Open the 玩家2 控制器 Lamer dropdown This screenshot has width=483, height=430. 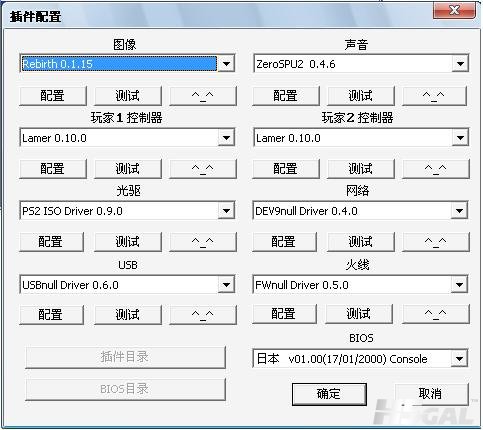point(460,137)
